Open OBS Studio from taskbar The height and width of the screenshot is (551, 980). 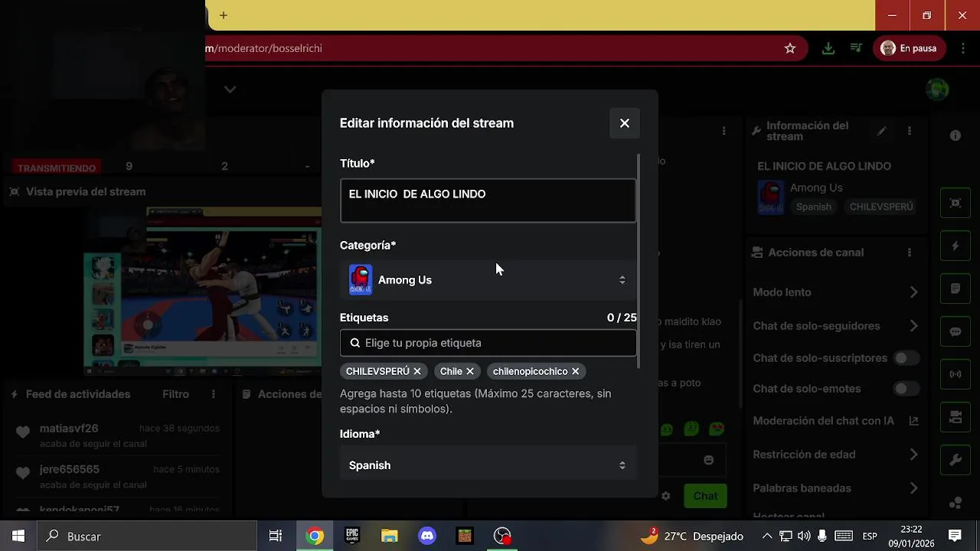tap(502, 536)
